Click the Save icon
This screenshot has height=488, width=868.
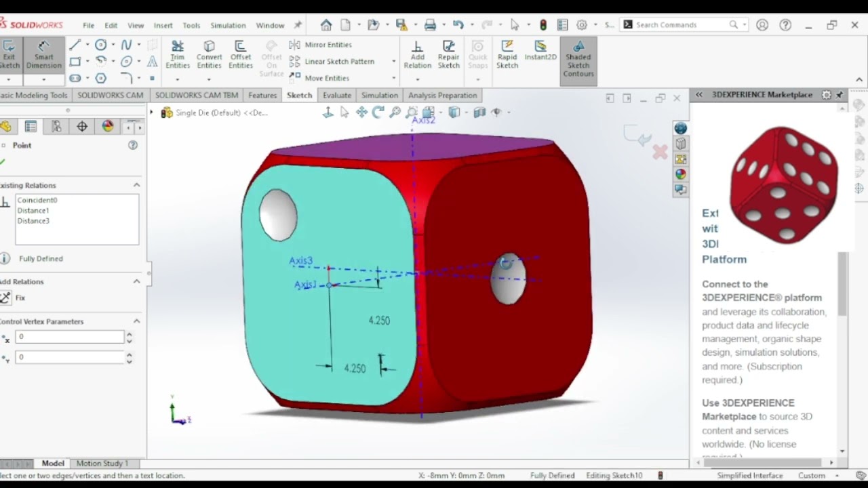click(401, 25)
